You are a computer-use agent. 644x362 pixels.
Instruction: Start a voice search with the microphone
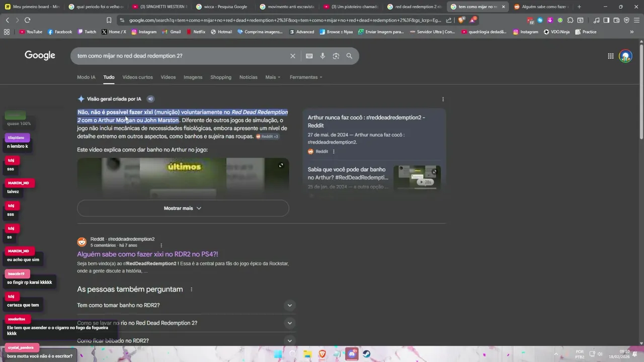click(323, 56)
